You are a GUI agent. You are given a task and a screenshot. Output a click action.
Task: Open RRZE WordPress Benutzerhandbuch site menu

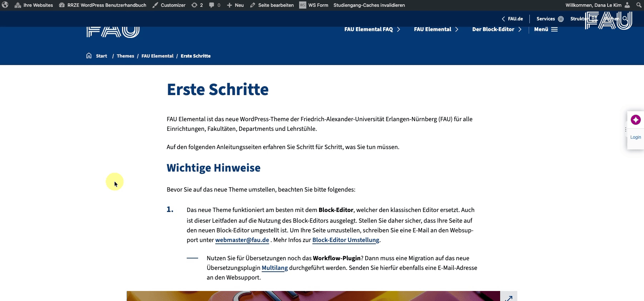[x=102, y=5]
